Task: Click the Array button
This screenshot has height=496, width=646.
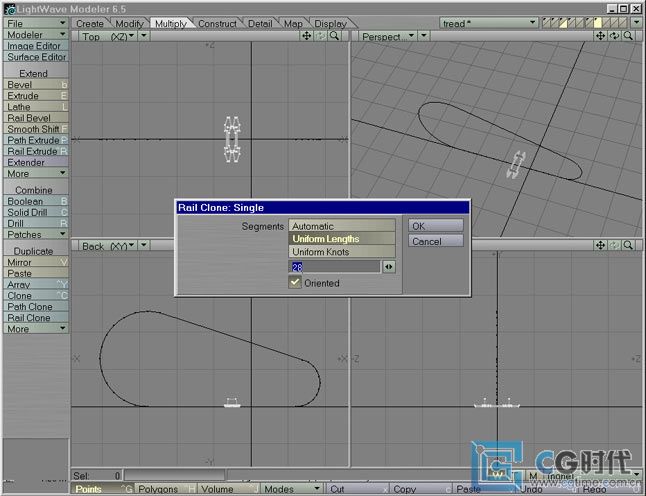Action: tap(36, 284)
